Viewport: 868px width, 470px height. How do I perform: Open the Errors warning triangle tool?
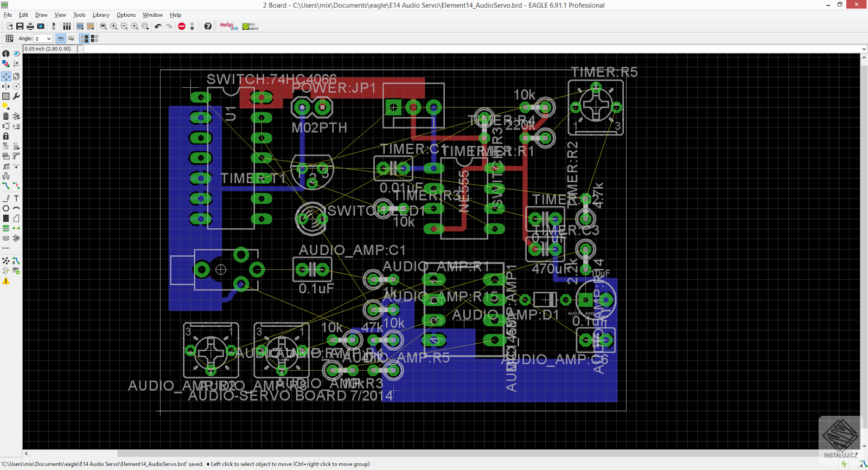(6, 281)
